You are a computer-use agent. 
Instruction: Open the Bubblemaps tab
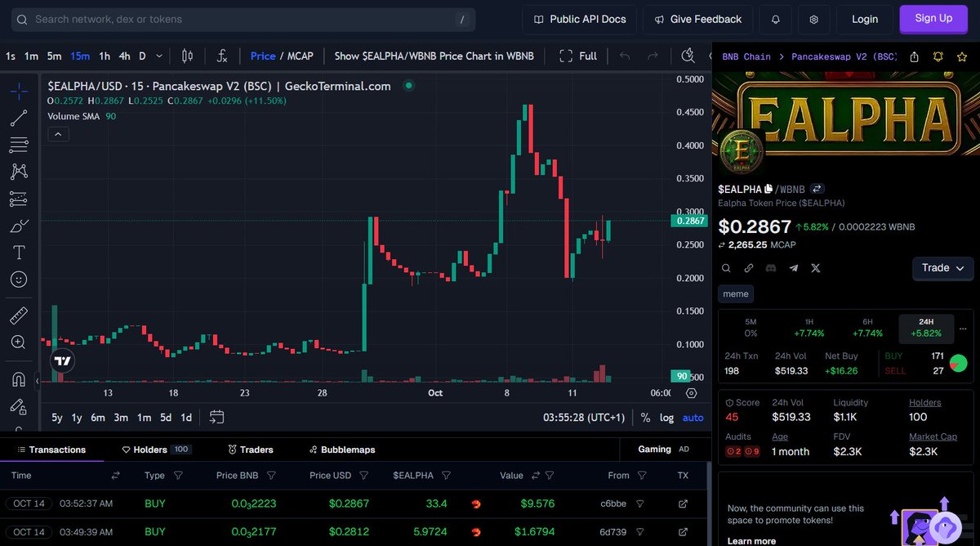pos(342,450)
